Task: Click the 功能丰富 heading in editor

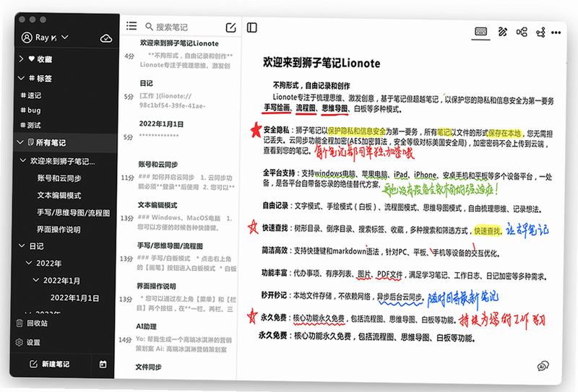Action: pyautogui.click(x=275, y=273)
